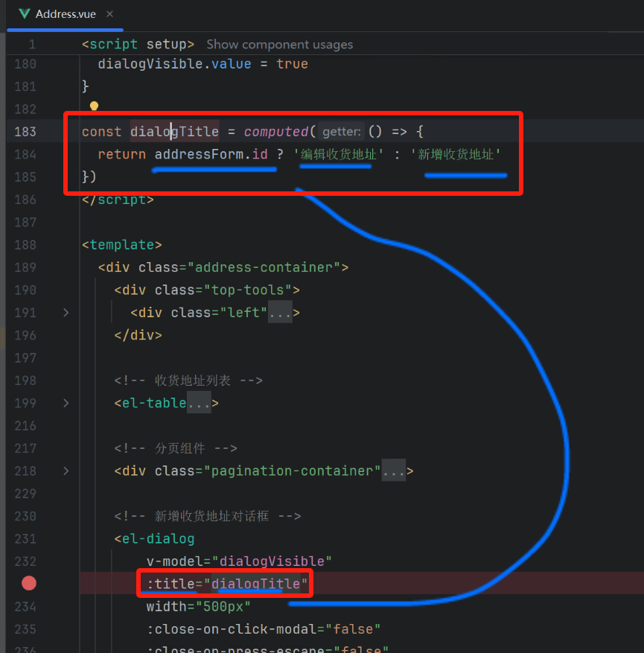This screenshot has width=644, height=653.
Task: Click line number 216 in the gutter
Action: [x=25, y=426]
